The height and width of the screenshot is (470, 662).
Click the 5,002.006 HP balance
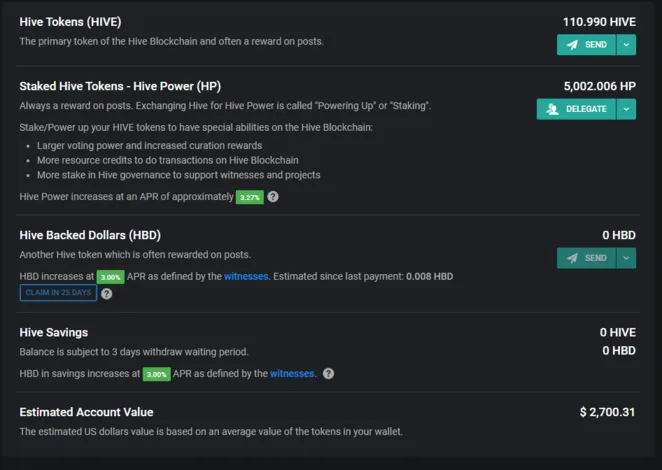(x=600, y=86)
